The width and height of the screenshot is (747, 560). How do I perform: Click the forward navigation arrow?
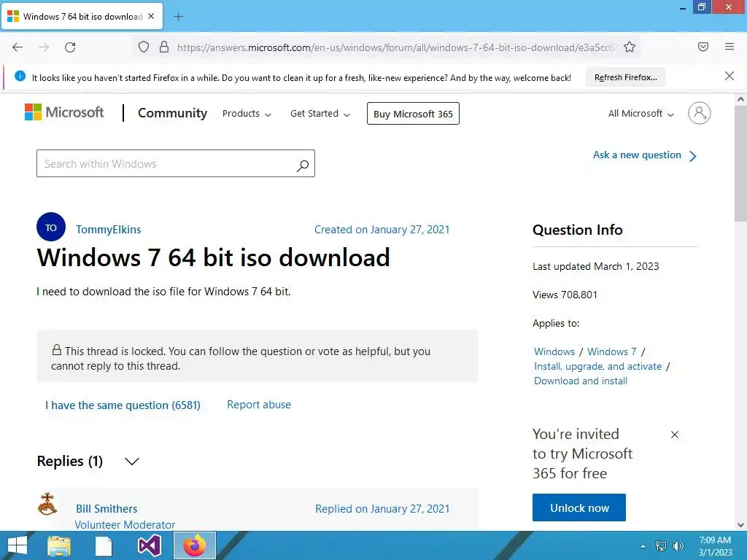44,47
